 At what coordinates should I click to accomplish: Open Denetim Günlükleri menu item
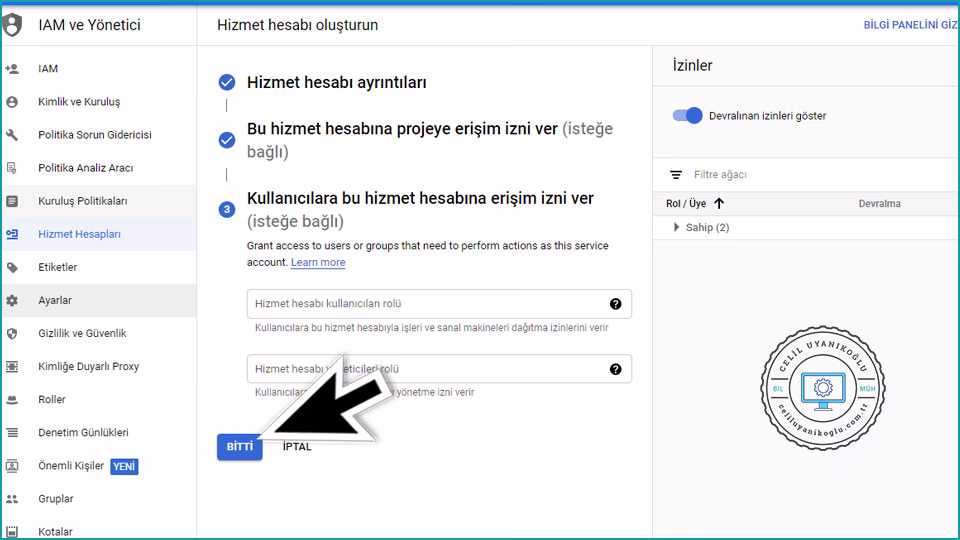pyautogui.click(x=99, y=432)
